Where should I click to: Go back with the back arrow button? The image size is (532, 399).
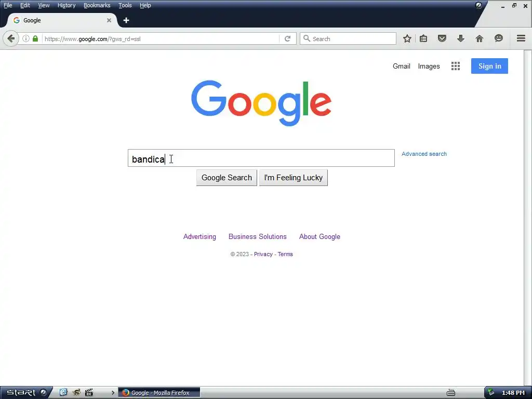click(11, 38)
